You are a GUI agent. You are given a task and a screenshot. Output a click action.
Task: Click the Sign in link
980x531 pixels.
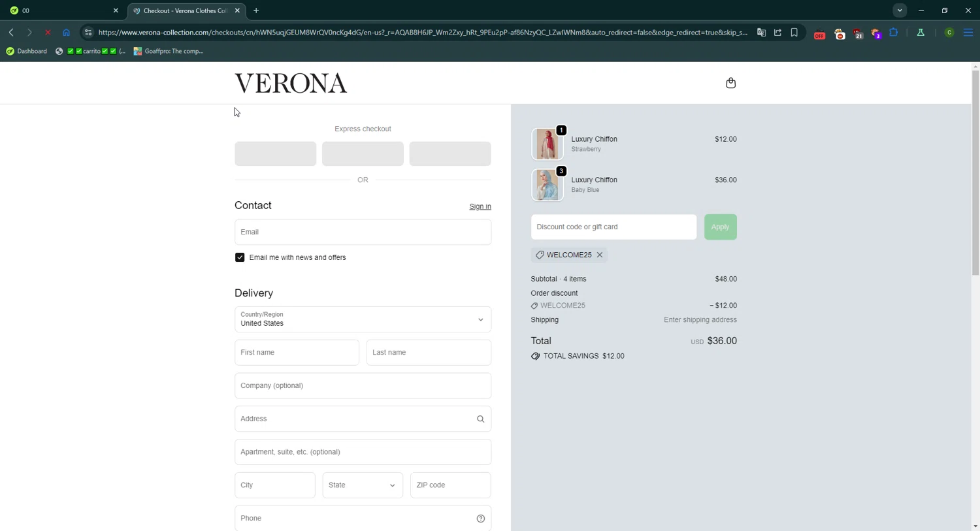point(480,206)
